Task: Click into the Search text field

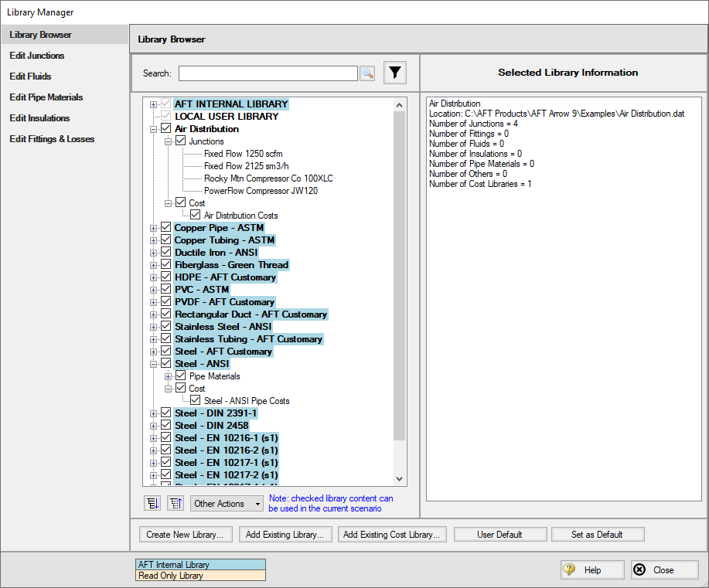Action: (x=268, y=73)
